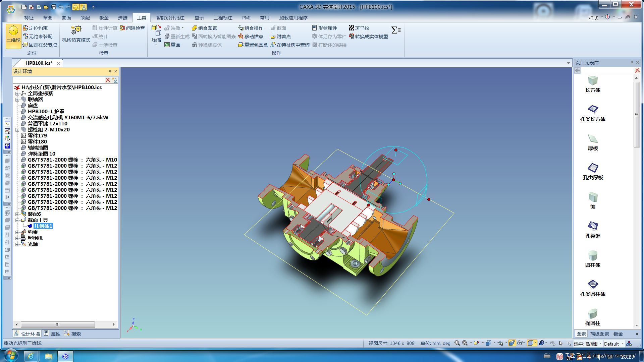Click 组合图素 combine elements tool

(x=205, y=28)
